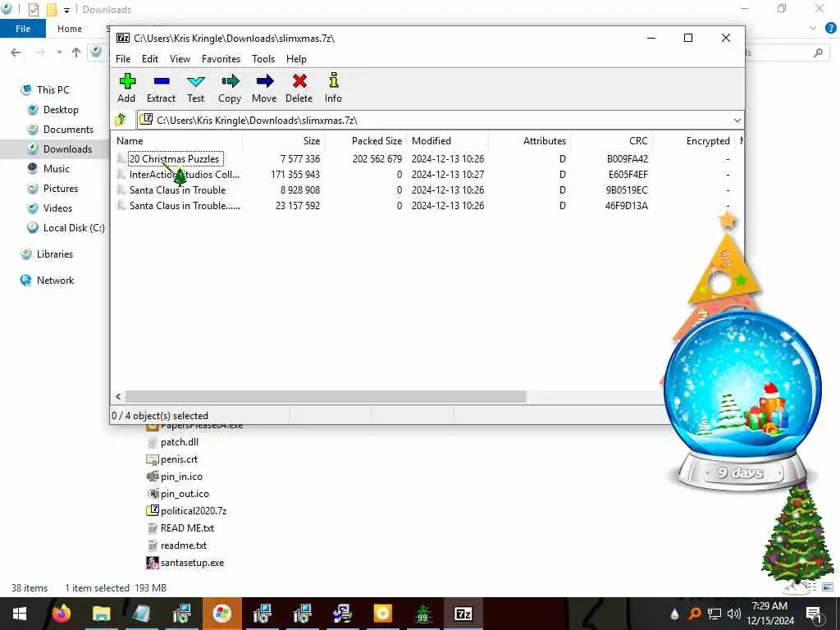Open the Edit menu in 7-Zip
The image size is (840, 630).
tap(150, 59)
